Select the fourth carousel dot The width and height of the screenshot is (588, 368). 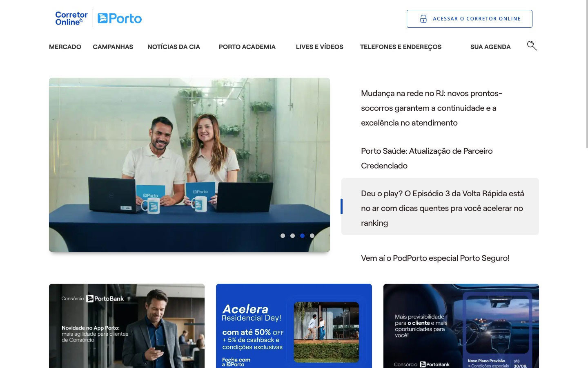click(x=312, y=236)
